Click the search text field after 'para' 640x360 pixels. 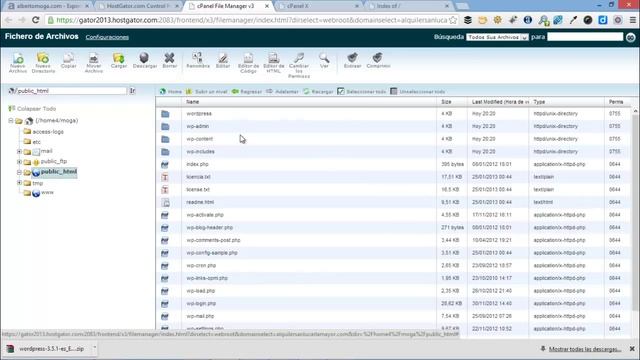[x=585, y=37]
